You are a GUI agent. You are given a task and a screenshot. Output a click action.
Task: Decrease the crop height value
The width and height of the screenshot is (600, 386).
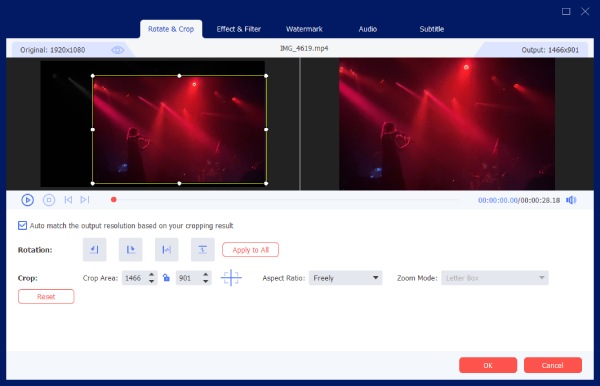click(205, 281)
